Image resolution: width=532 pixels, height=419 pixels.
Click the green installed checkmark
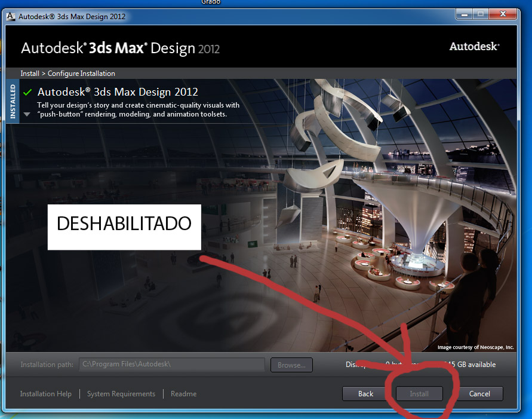tap(27, 92)
